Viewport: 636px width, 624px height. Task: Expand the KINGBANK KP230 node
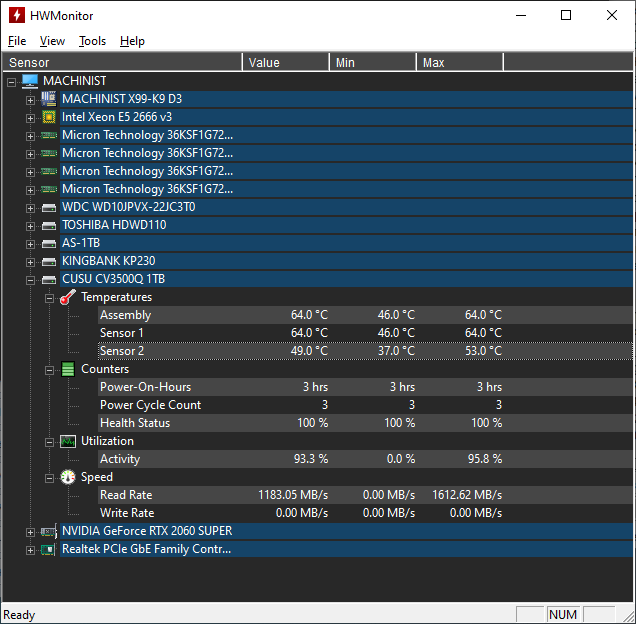pyautogui.click(x=30, y=263)
